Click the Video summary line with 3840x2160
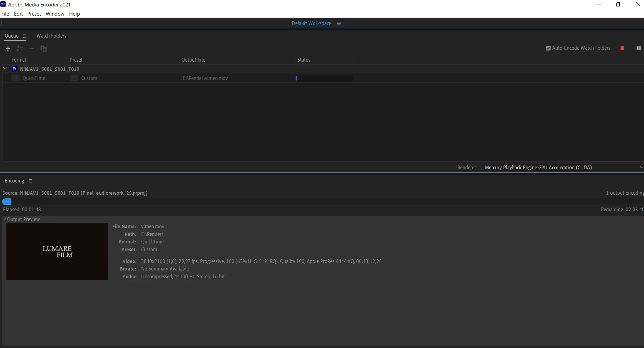Viewport: 644px width, 348px height. 261,261
